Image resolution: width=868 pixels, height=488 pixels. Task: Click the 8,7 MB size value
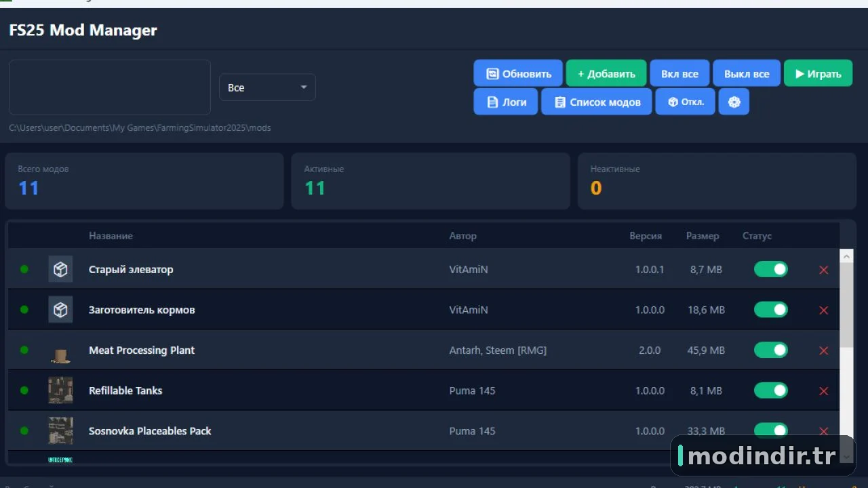pyautogui.click(x=706, y=269)
